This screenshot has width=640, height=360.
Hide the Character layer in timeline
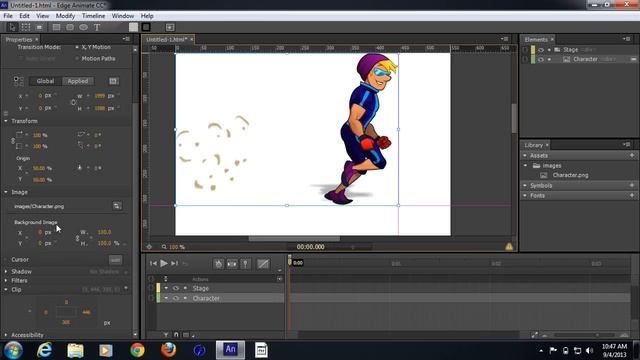[176, 298]
